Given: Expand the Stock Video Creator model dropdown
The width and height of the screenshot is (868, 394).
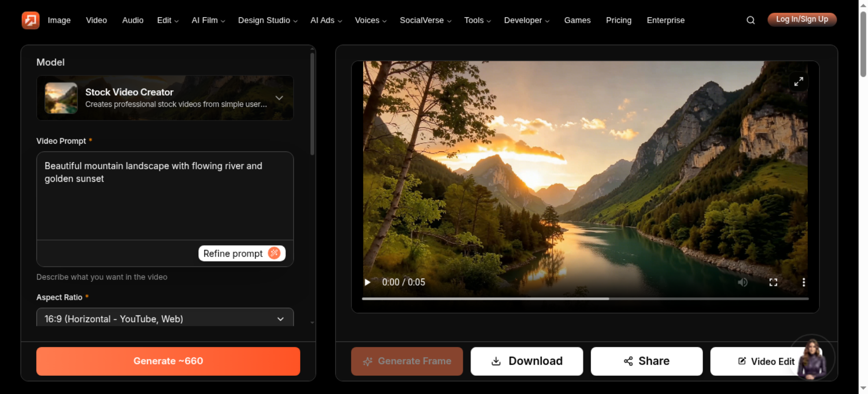Looking at the screenshot, I should tap(279, 98).
